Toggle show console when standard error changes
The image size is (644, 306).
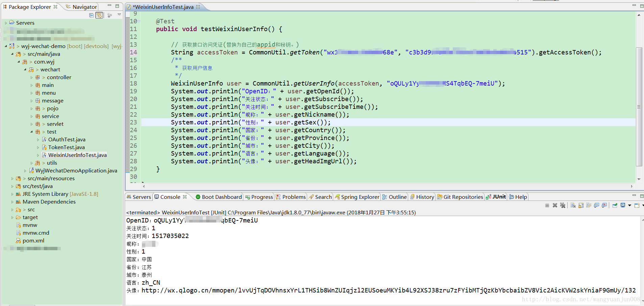604,205
